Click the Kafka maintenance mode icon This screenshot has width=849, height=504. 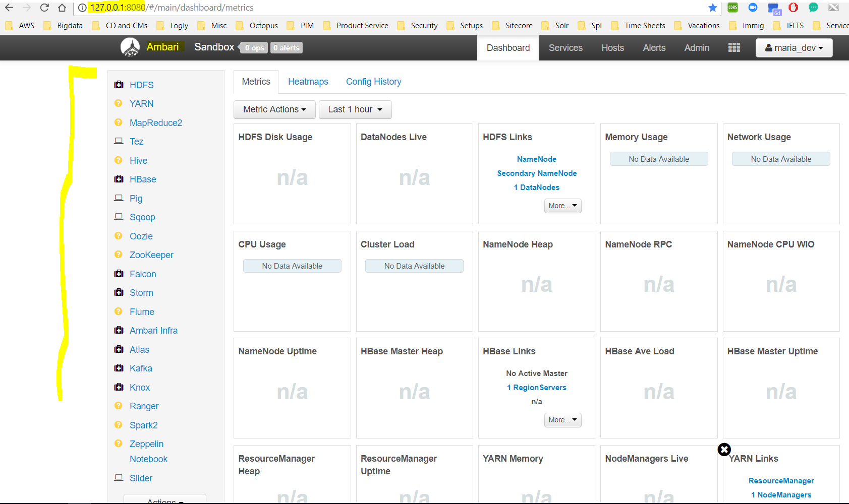pyautogui.click(x=119, y=368)
